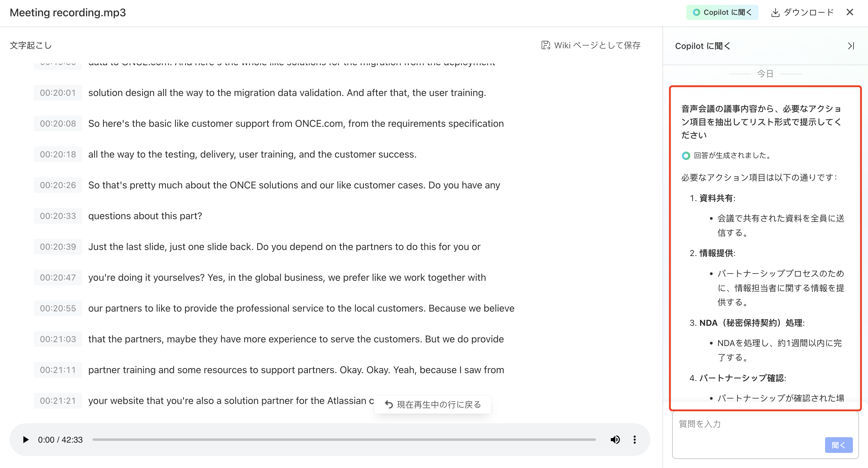This screenshot has height=468, width=868.
Task: Click the Copilot に聞く header button
Action: coord(722,12)
